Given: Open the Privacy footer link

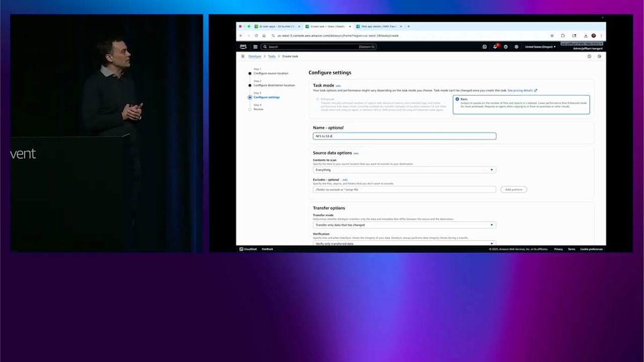Looking at the screenshot, I should coord(559,249).
